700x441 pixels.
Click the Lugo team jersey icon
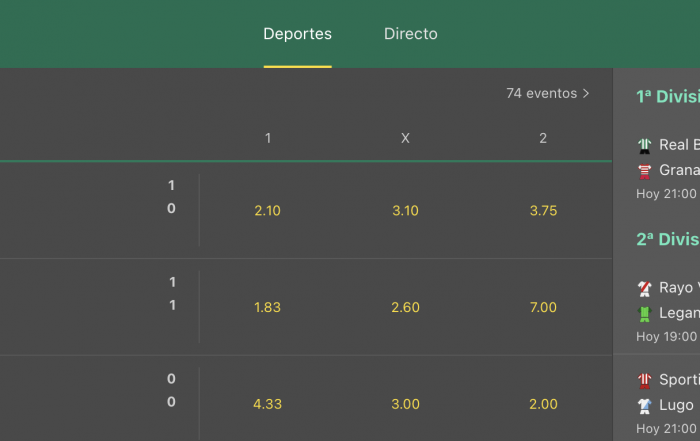click(x=644, y=406)
